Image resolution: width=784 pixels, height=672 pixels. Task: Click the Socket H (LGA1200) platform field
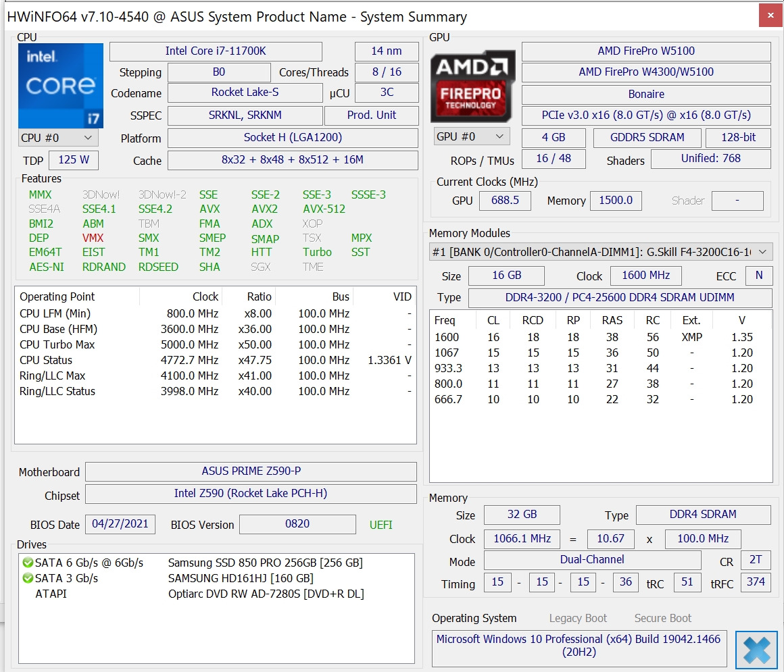(293, 137)
